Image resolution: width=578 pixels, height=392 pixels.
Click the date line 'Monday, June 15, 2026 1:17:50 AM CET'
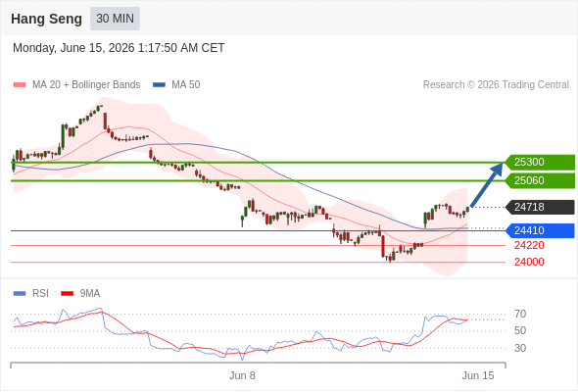point(119,48)
